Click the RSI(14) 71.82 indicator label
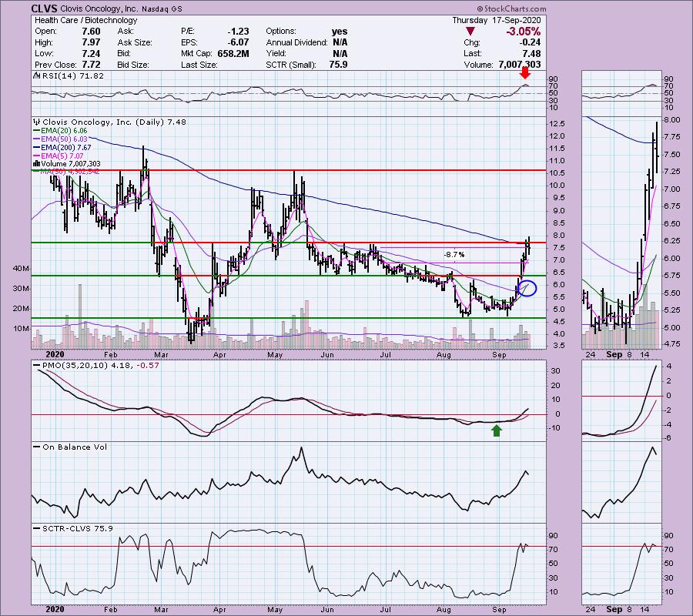This screenshot has width=693, height=616. tap(72, 75)
